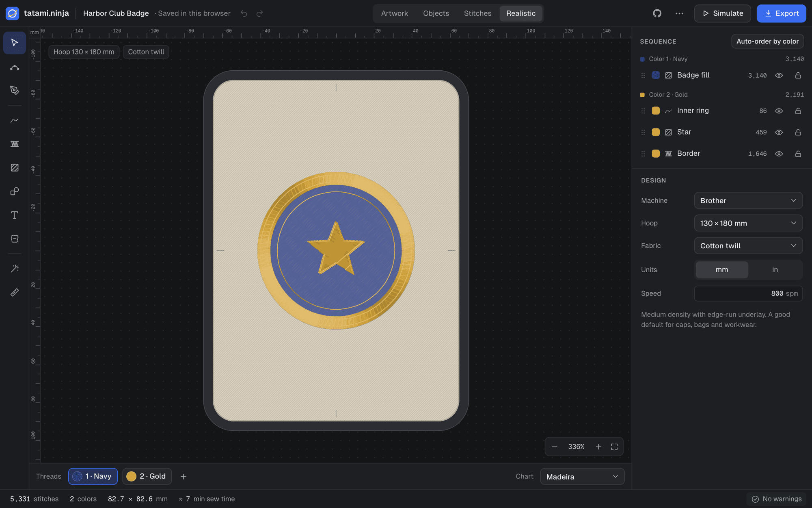The image size is (812, 508).
Task: Open the Fabric dropdown showing Cotton twill
Action: pyautogui.click(x=748, y=246)
